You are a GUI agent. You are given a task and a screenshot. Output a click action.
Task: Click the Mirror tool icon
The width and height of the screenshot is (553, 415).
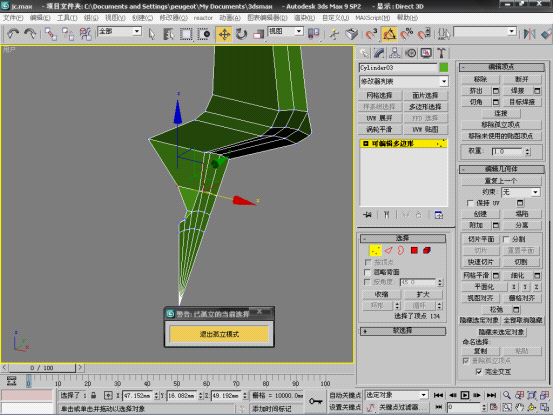click(x=529, y=34)
